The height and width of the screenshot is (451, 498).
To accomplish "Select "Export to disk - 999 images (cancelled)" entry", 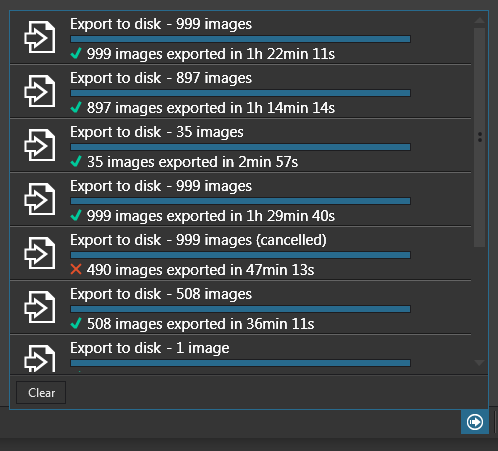I will (x=198, y=240).
